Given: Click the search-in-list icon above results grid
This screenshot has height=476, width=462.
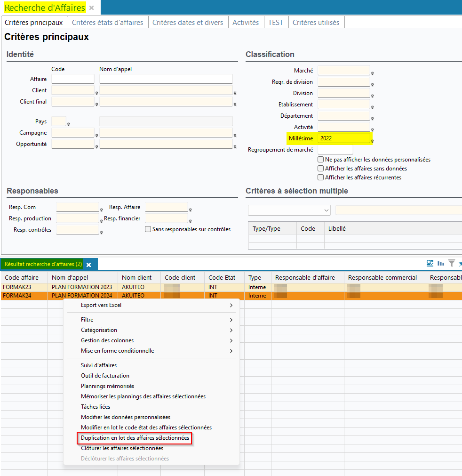Looking at the screenshot, I should coord(430,263).
